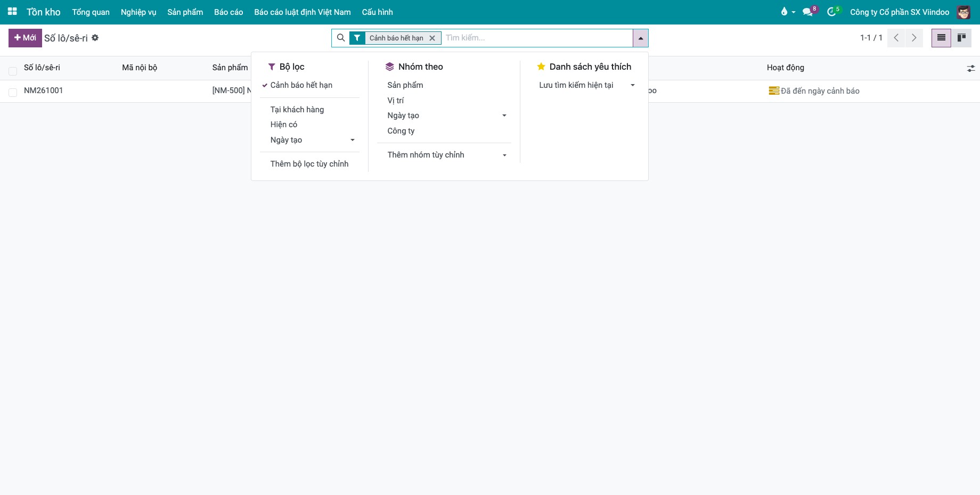Open the optional columns adjust icon
Viewport: 980px width, 495px height.
971,68
